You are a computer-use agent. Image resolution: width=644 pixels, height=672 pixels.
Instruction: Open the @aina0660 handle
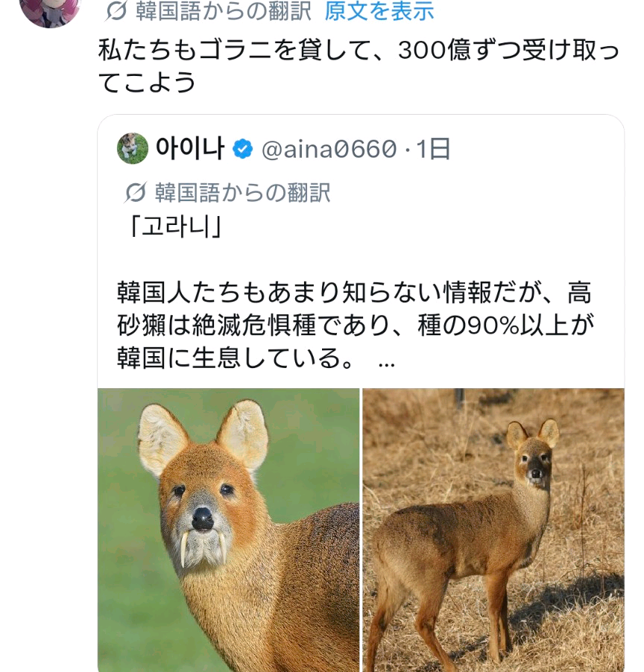tap(329, 150)
